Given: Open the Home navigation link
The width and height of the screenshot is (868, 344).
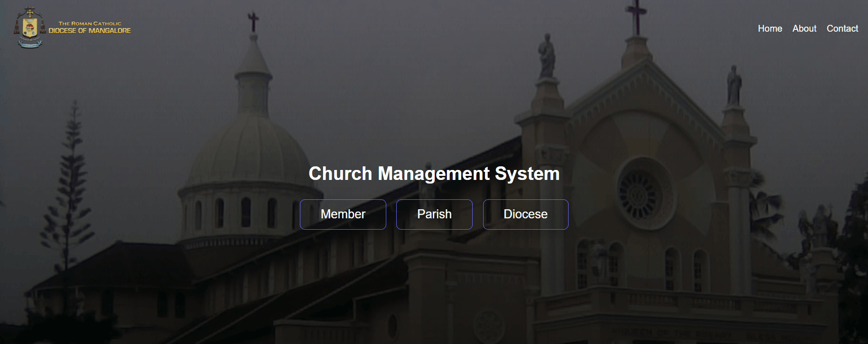Looking at the screenshot, I should pos(770,28).
